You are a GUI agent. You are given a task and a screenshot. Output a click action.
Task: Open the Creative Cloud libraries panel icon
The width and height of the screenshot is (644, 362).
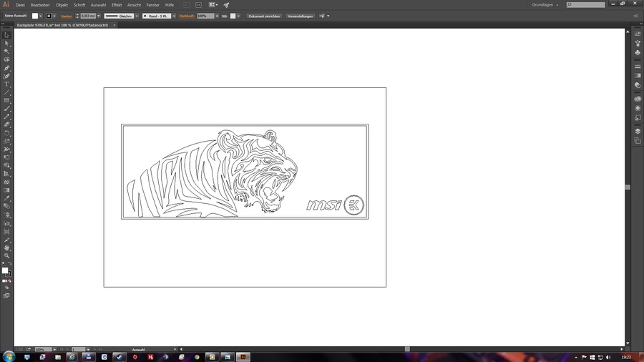(x=638, y=99)
